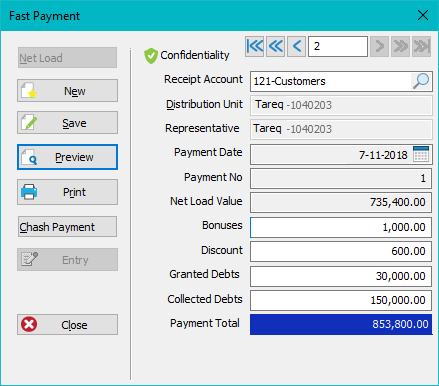Click the greyed-out Entry button
The height and width of the screenshot is (386, 439).
pyautogui.click(x=67, y=259)
